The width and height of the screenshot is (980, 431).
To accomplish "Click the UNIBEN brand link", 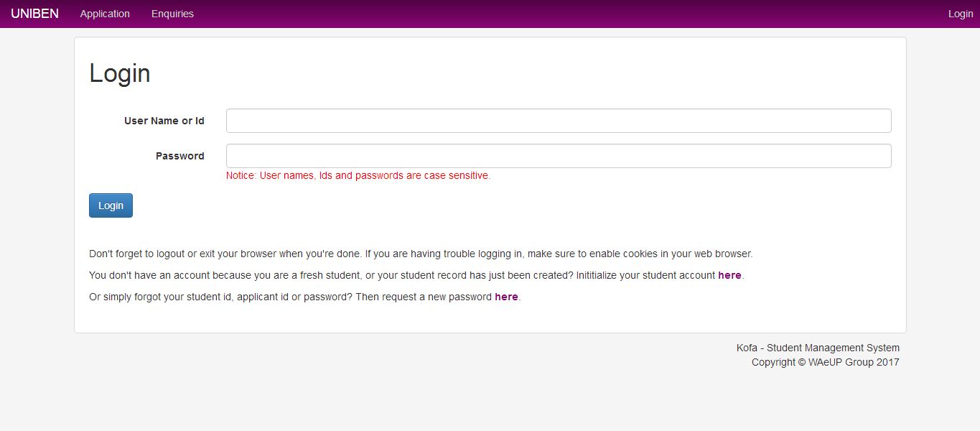I will [34, 14].
